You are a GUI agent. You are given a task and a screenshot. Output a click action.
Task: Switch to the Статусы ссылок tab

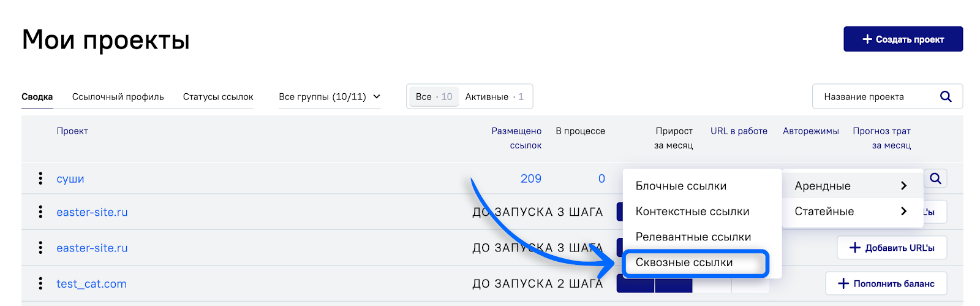(218, 97)
